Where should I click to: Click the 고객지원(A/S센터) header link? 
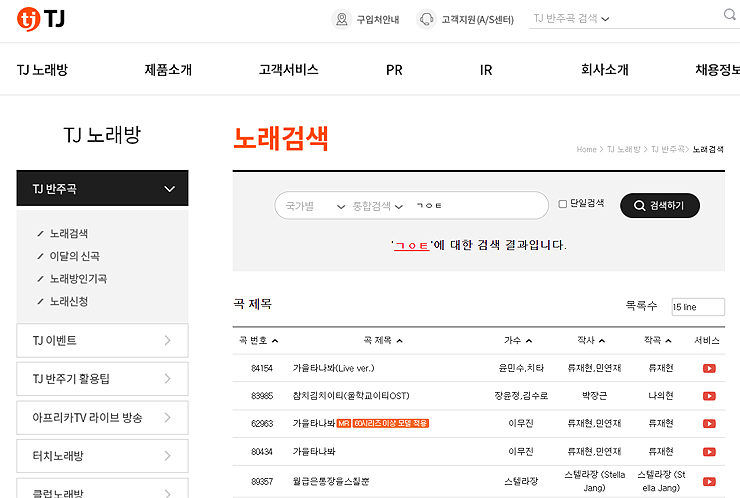tap(478, 19)
